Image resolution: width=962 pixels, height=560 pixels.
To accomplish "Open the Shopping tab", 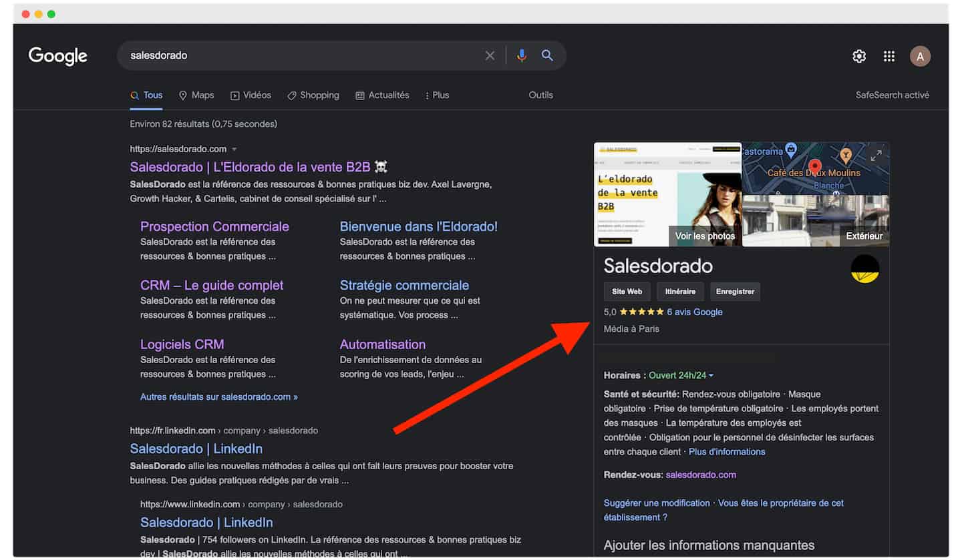I will click(313, 95).
